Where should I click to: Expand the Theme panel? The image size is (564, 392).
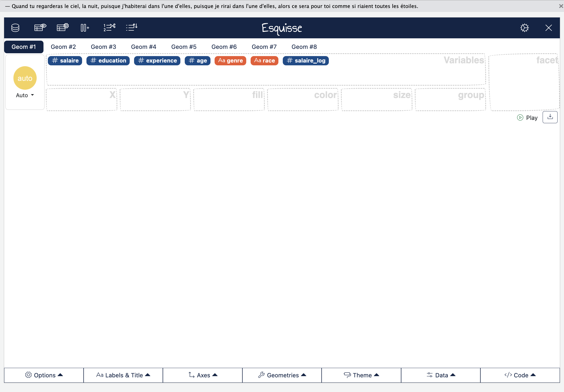362,375
